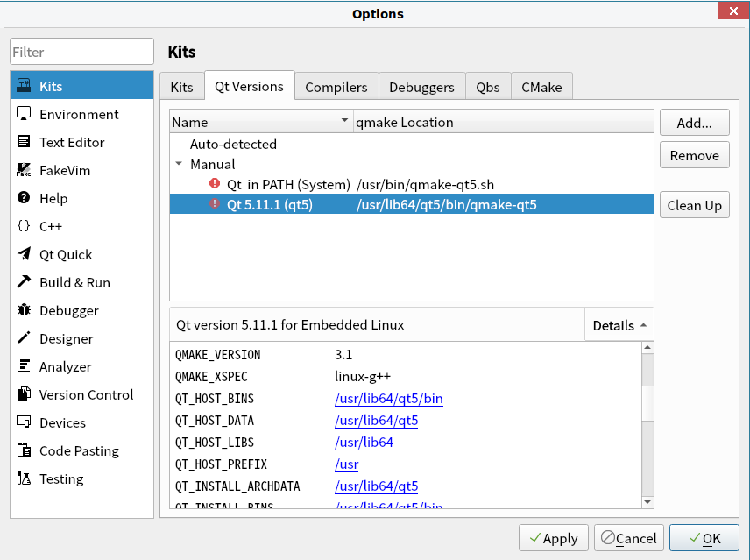This screenshot has height=560, width=750.
Task: Open Help settings using the sidebar icon
Action: point(24,198)
